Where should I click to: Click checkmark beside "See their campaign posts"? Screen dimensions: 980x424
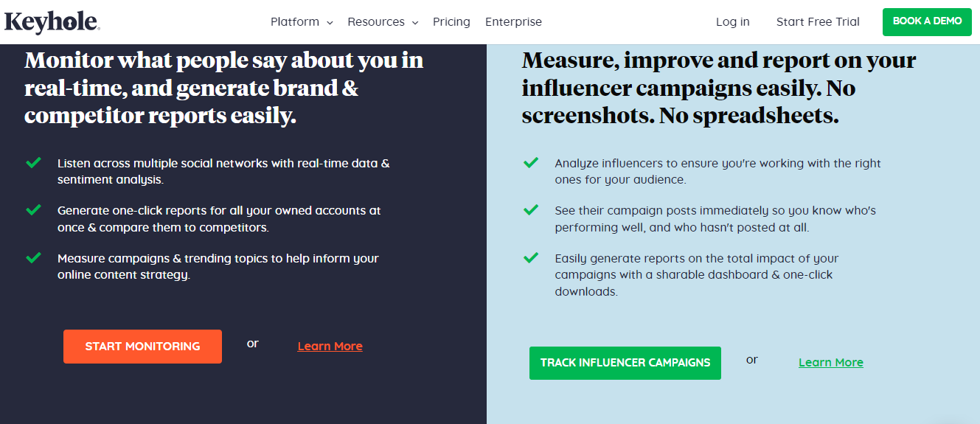531,210
